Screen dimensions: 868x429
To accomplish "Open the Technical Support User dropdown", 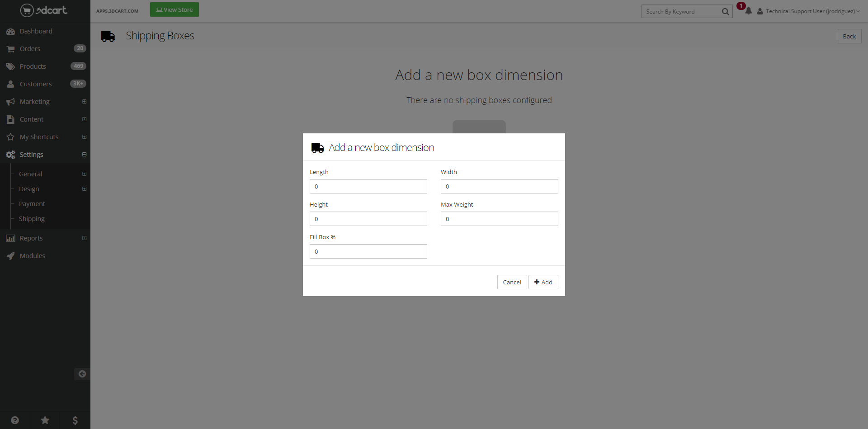I will pos(810,11).
